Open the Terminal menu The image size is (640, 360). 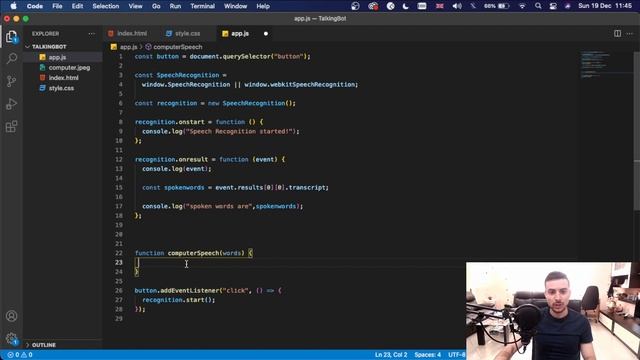(x=202, y=6)
